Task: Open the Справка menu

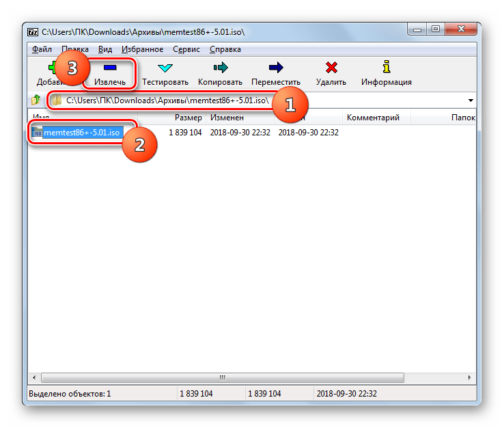Action: [225, 49]
